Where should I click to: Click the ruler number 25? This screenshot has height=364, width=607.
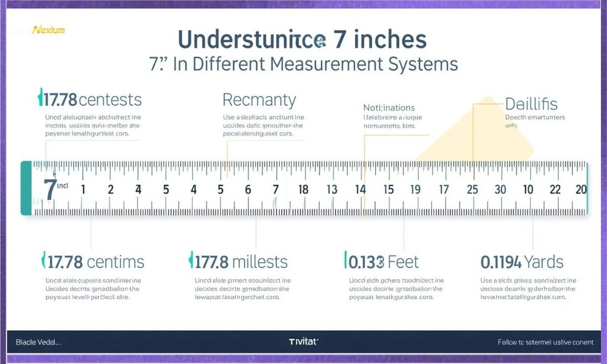(x=472, y=189)
